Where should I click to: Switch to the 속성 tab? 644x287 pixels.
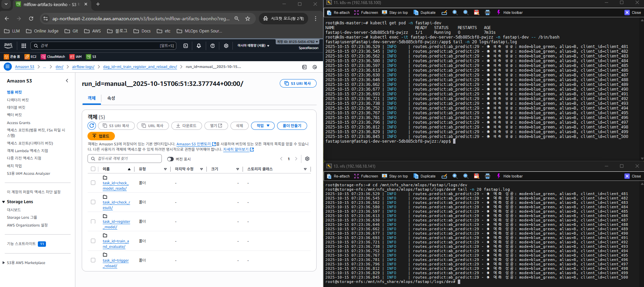(111, 98)
